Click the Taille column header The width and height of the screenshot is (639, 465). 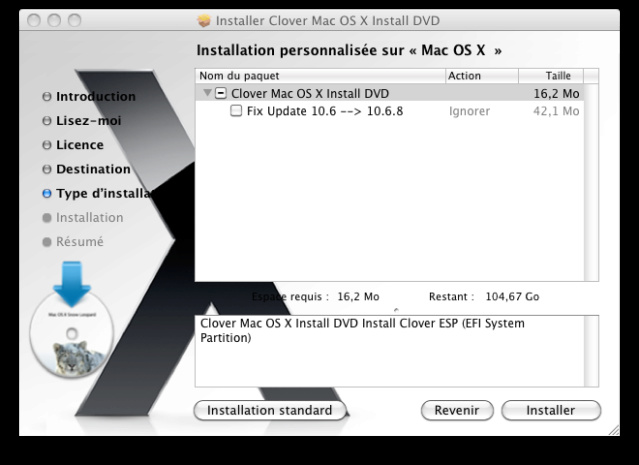tap(551, 76)
